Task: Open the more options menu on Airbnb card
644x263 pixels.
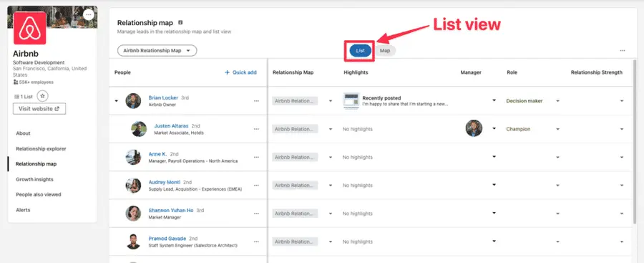Action: pyautogui.click(x=88, y=15)
